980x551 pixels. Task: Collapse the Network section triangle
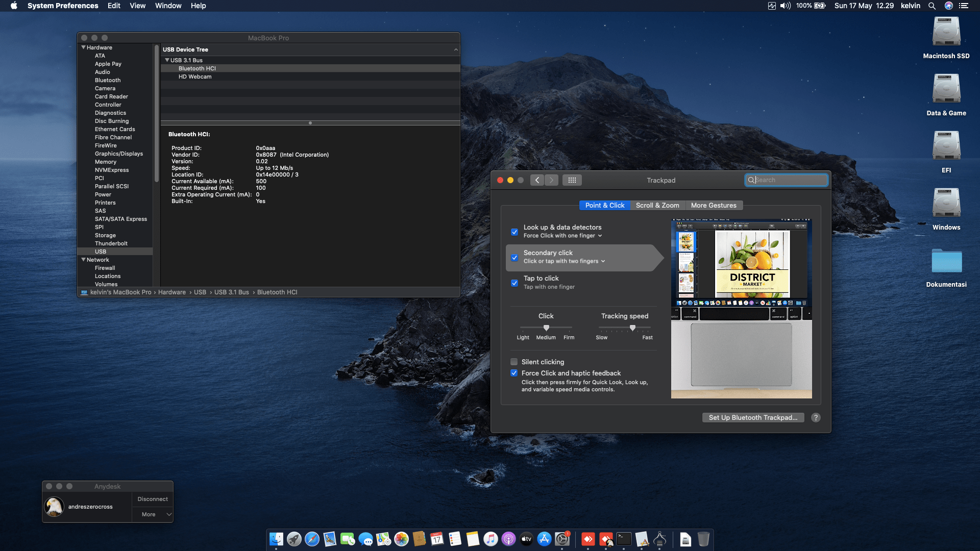click(83, 260)
